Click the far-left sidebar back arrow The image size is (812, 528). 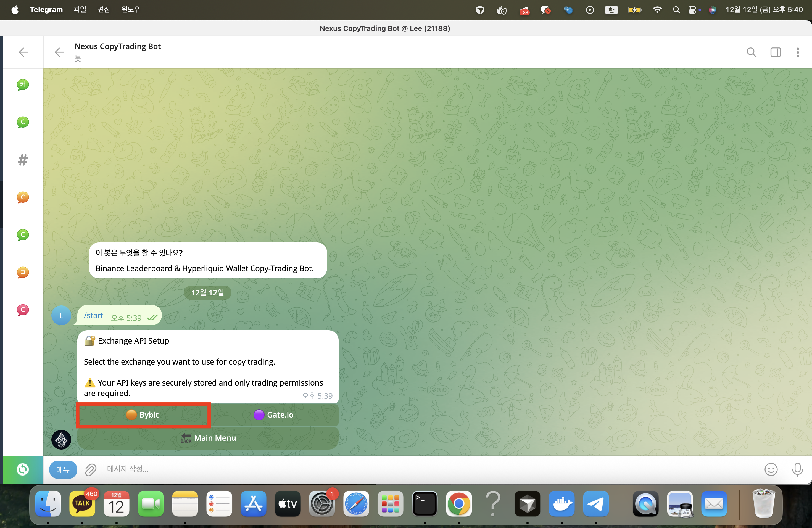click(23, 52)
